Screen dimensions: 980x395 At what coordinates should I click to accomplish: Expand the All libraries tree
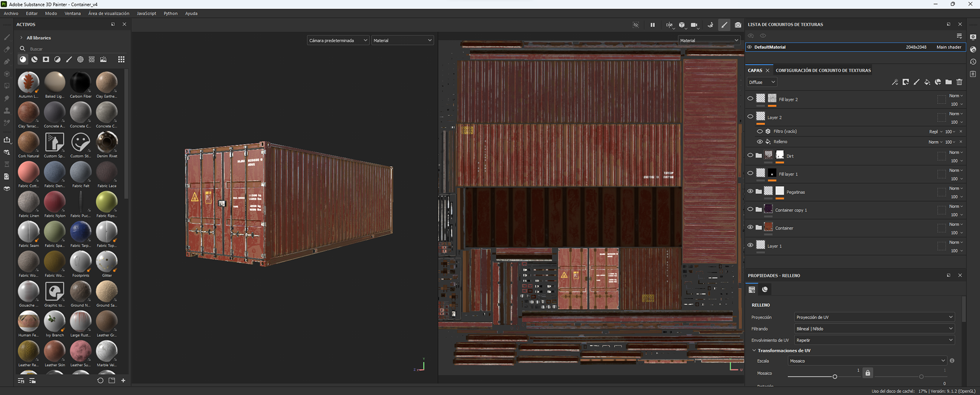click(21, 38)
